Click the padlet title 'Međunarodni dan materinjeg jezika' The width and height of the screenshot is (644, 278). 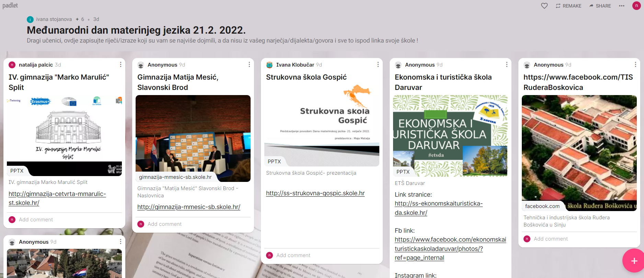(x=136, y=30)
